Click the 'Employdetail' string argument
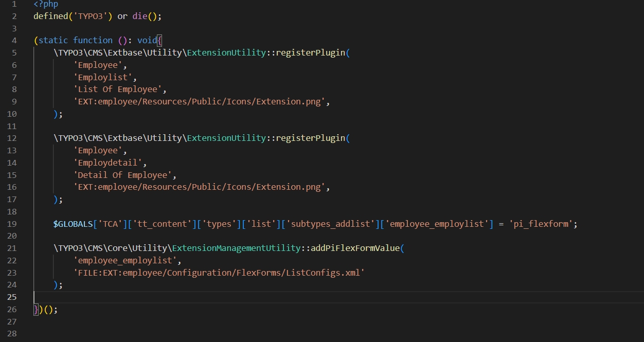The height and width of the screenshot is (342, 644). coord(110,163)
